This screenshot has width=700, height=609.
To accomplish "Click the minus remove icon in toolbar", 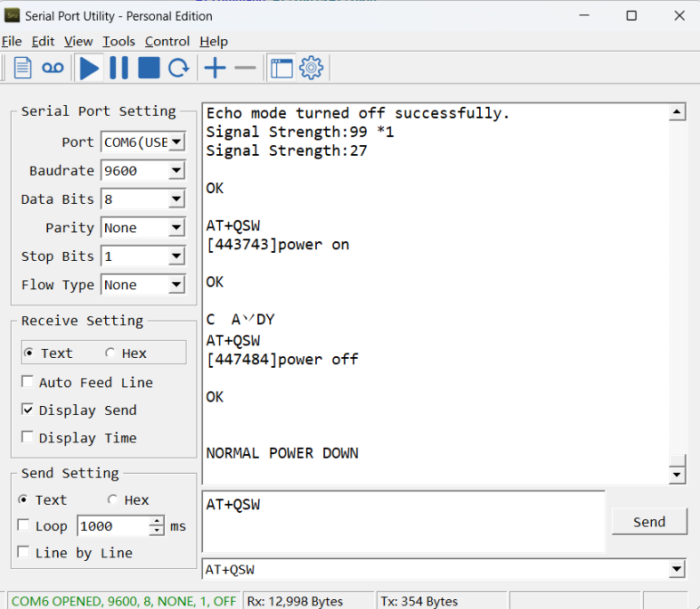I will coord(245,69).
